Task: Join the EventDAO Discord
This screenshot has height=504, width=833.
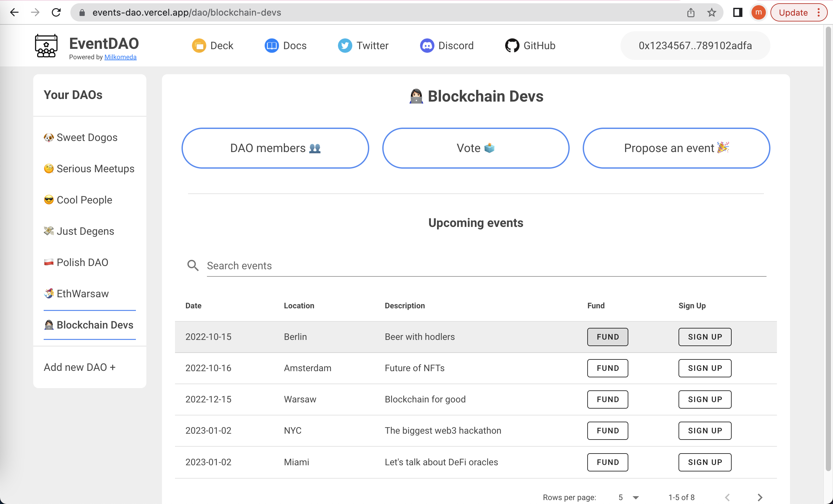Action: [447, 46]
